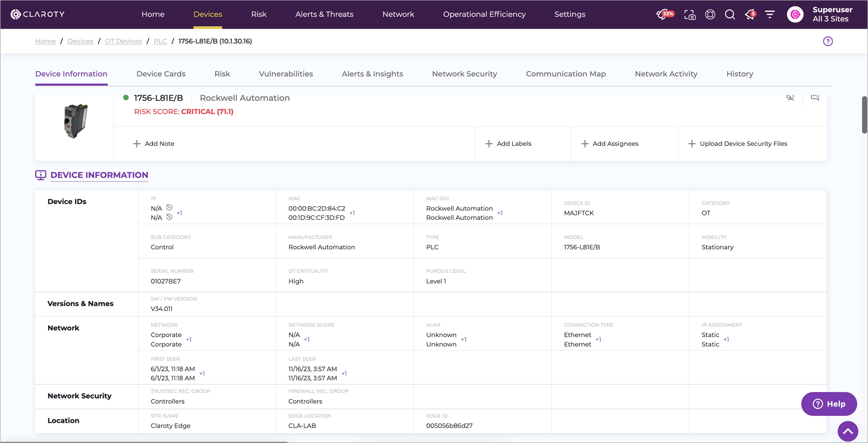Switch to the Device Cards tab

(x=161, y=74)
